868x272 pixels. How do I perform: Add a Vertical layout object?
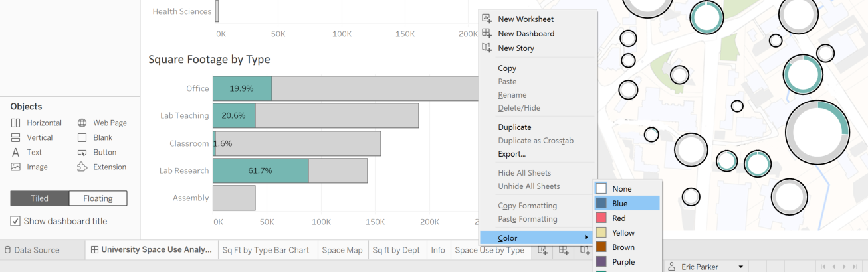32,137
